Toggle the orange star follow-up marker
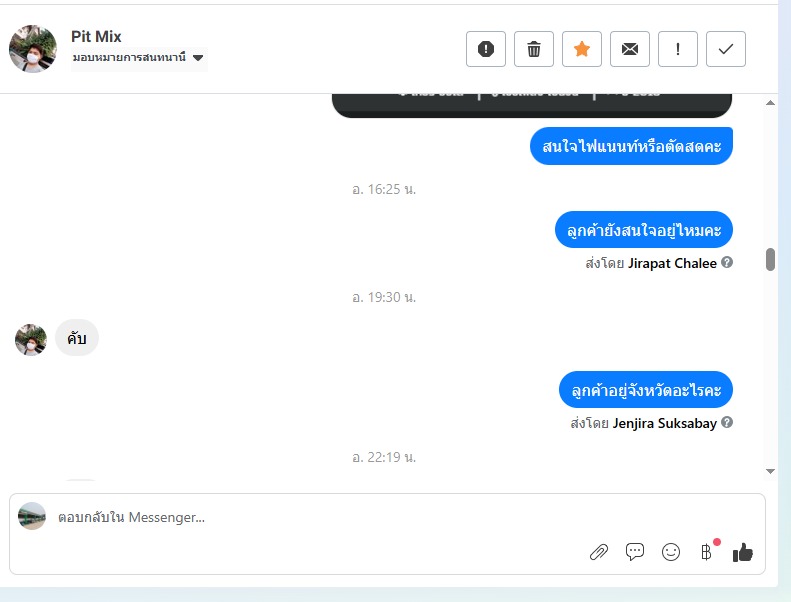This screenshot has width=791, height=602. pos(582,49)
